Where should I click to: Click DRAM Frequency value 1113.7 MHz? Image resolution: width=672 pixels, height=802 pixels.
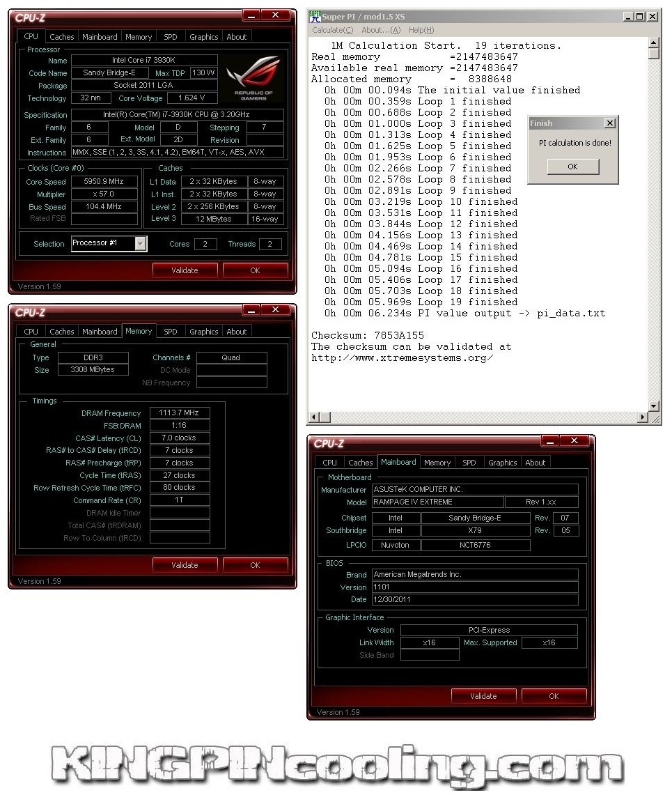180,412
